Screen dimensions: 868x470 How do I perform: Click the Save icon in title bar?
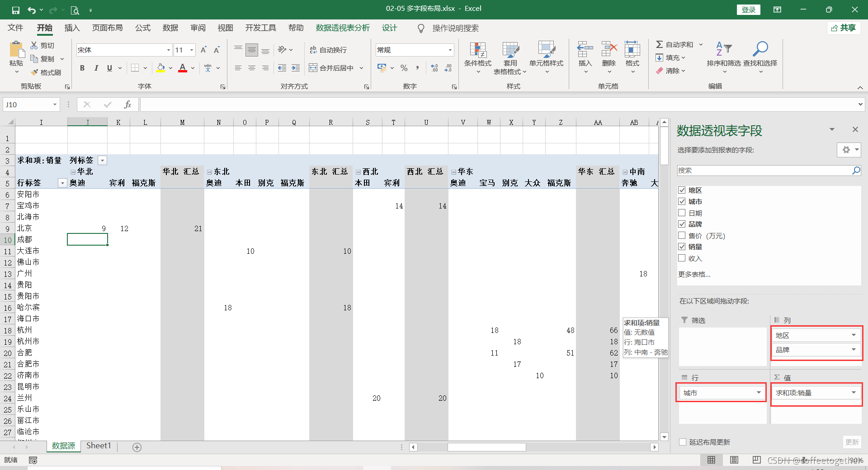[x=16, y=10]
